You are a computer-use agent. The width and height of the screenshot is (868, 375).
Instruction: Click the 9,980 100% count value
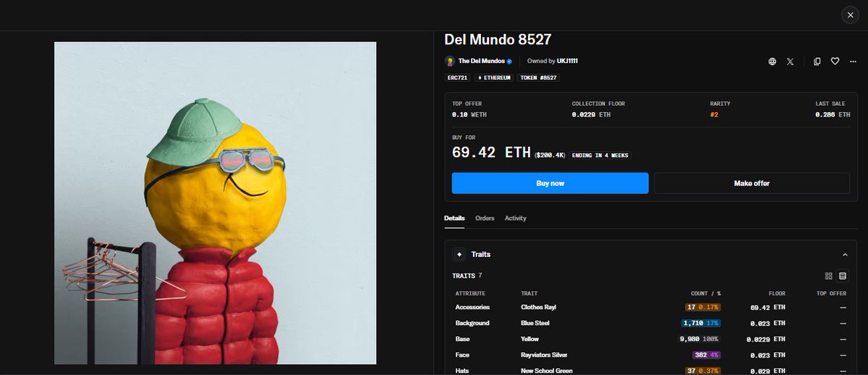[700, 339]
